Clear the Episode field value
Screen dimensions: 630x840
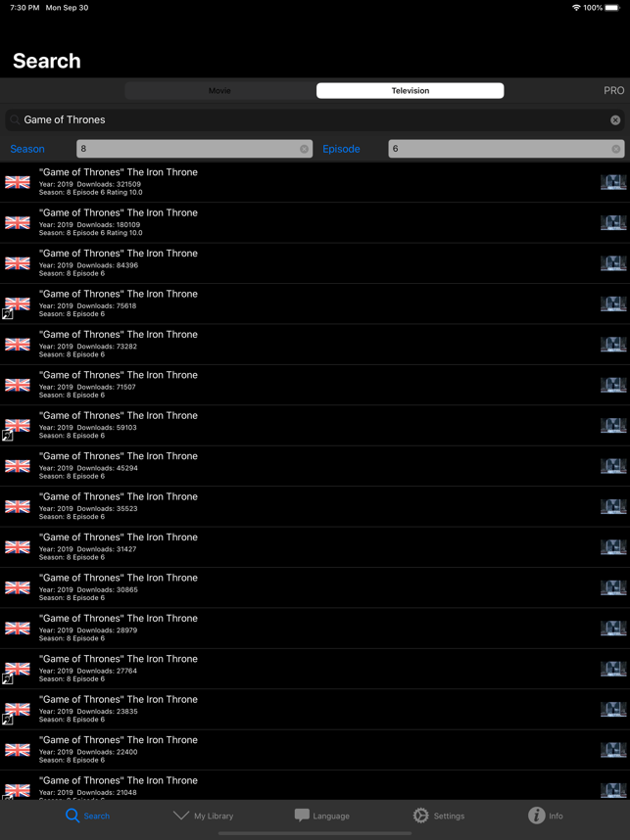point(616,149)
